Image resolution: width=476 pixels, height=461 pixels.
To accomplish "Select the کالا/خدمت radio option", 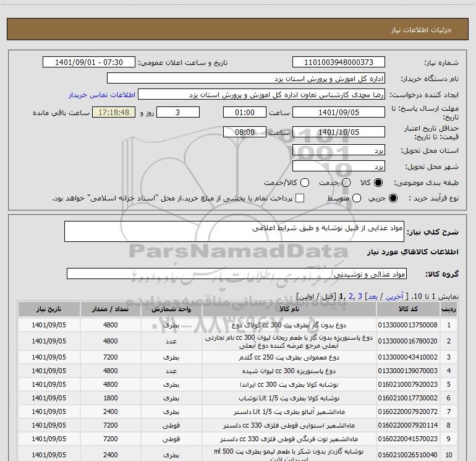I will coord(305,183).
